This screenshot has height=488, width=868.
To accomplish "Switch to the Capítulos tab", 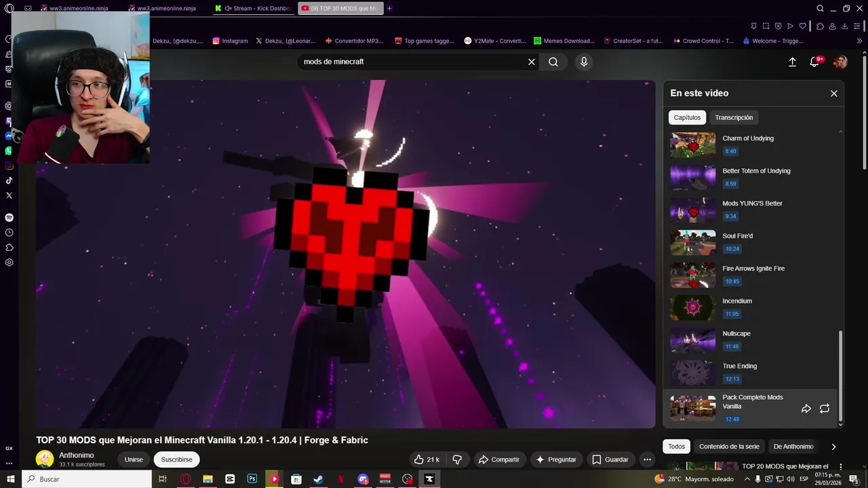I will point(687,117).
